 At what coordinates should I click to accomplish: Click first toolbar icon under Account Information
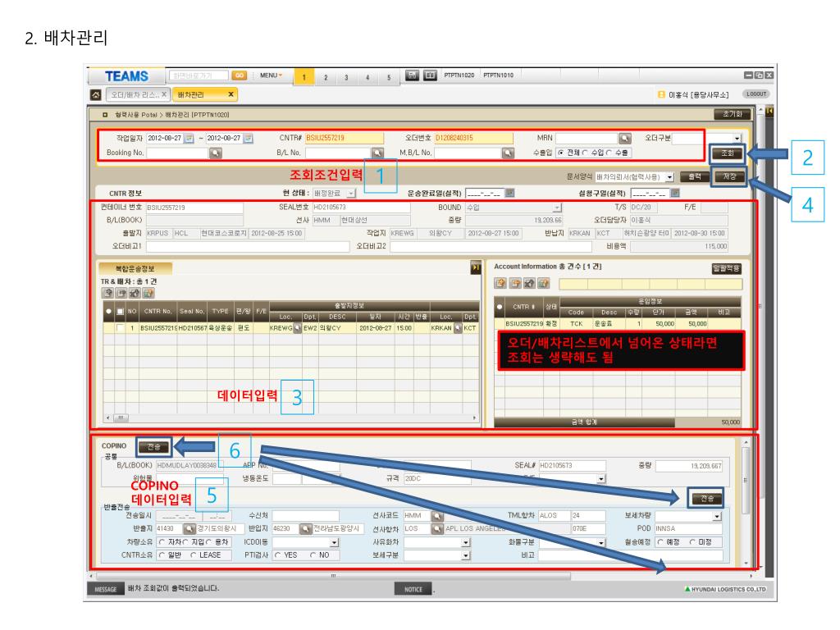[x=500, y=283]
